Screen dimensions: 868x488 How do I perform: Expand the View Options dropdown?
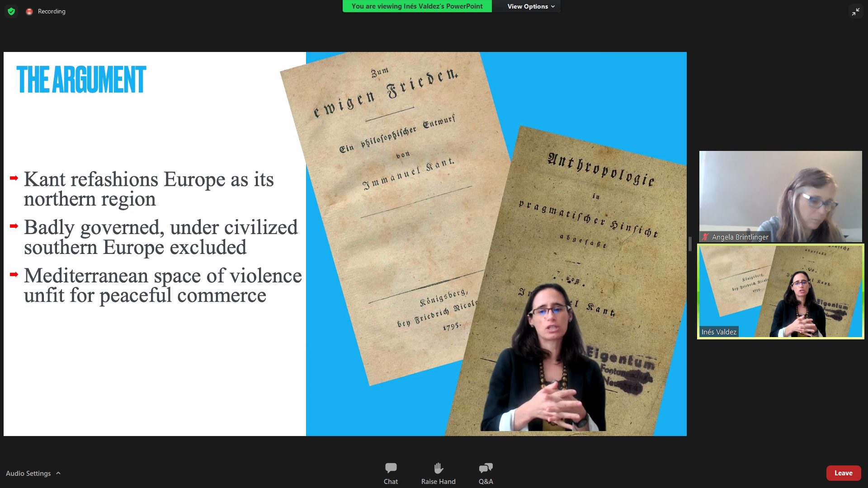[x=531, y=6]
